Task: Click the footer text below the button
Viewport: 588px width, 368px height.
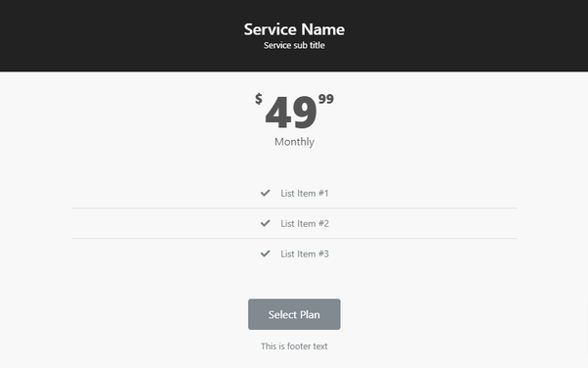Action: (x=294, y=346)
